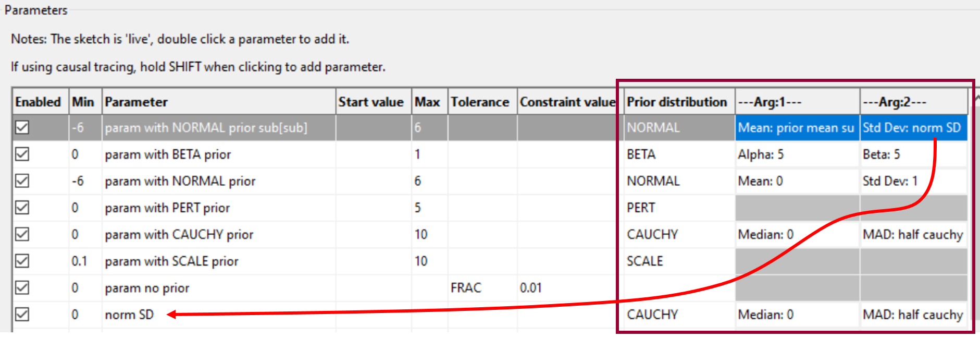Select the 'Mean: prior mean su' argument cell

point(796,128)
